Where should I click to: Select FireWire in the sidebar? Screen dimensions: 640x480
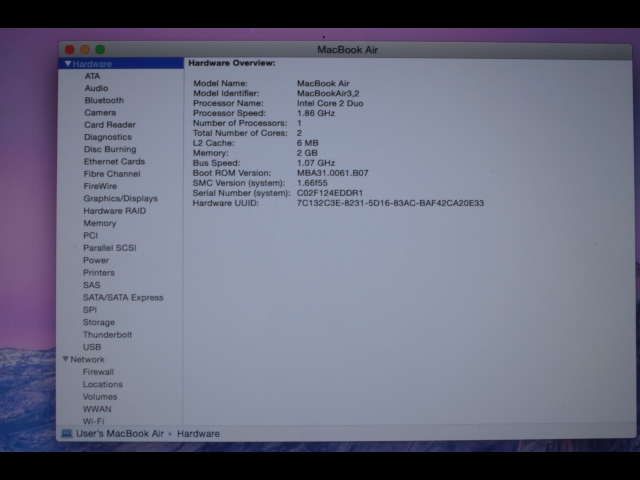coord(100,186)
